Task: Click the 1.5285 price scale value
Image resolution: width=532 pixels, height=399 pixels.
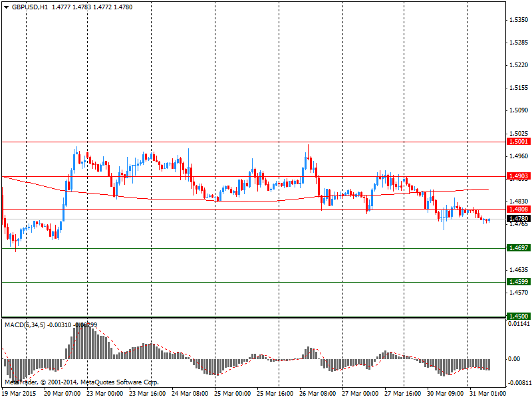Action: click(x=519, y=43)
